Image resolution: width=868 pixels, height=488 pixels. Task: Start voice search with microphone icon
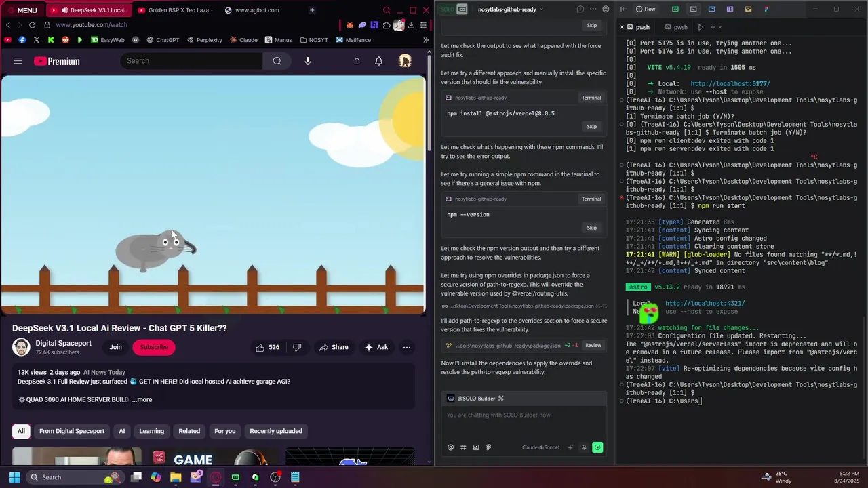tap(308, 61)
